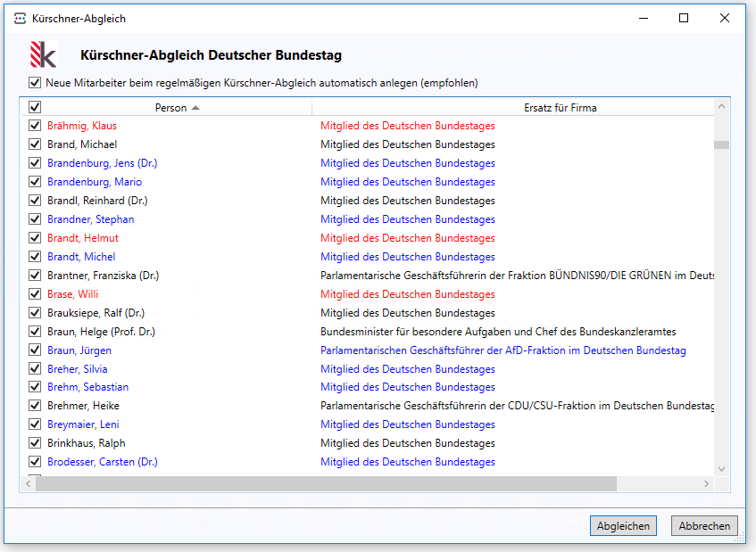This screenshot has height=552, width=756.
Task: Click the horizontal scrollbar left arrow
Action: [28, 483]
